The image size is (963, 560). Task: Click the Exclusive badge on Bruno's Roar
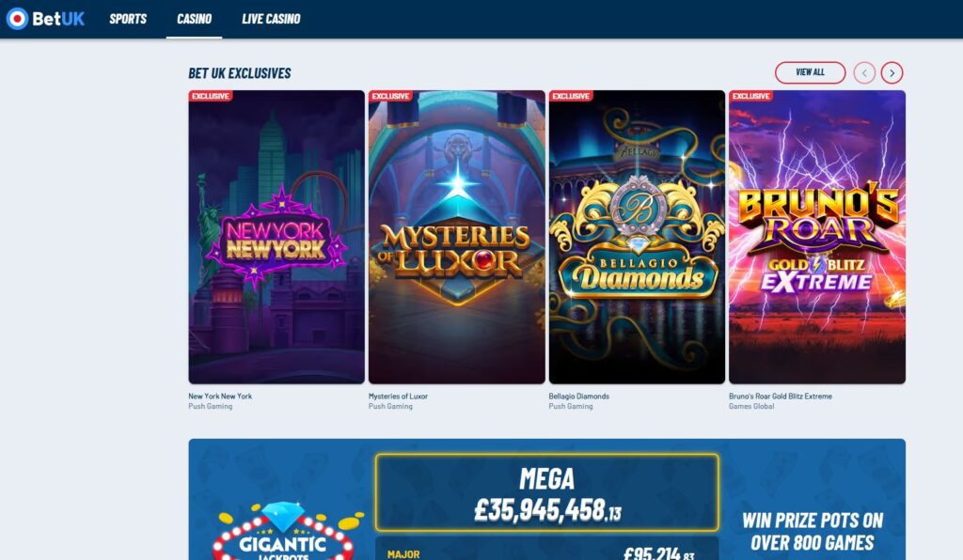pos(750,96)
